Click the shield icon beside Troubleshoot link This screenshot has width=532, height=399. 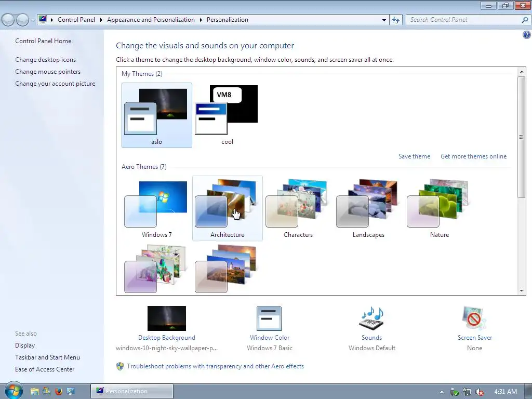coord(120,366)
